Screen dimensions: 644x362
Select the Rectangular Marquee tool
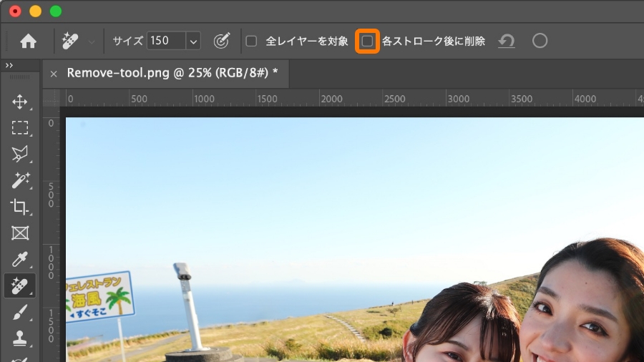tap(20, 127)
